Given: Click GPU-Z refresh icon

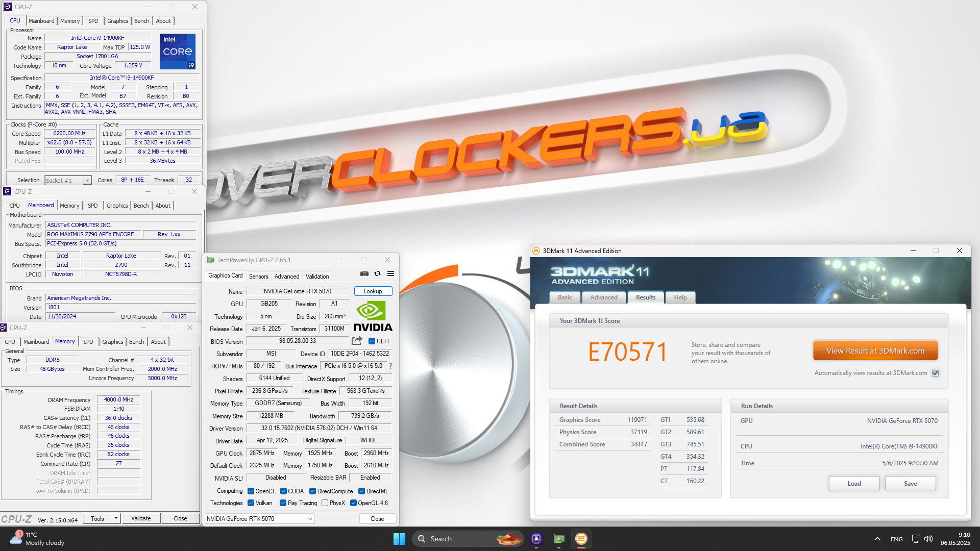Looking at the screenshot, I should (378, 274).
